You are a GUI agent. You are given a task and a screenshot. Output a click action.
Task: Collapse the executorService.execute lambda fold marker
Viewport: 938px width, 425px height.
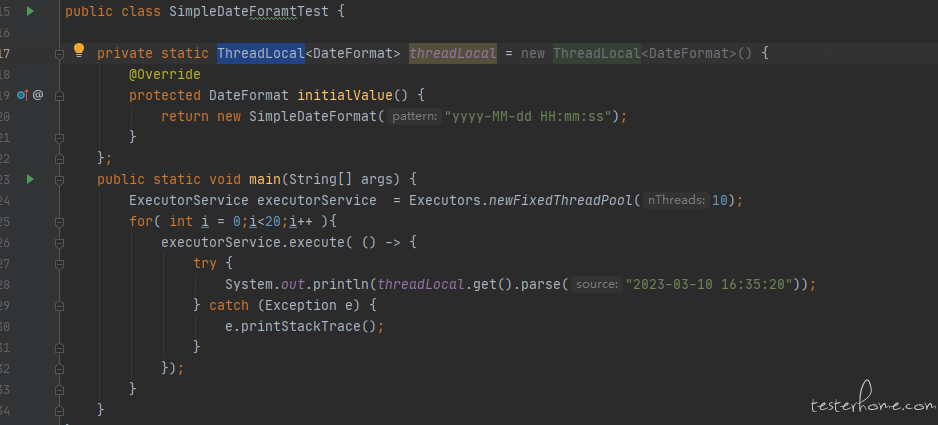59,244
